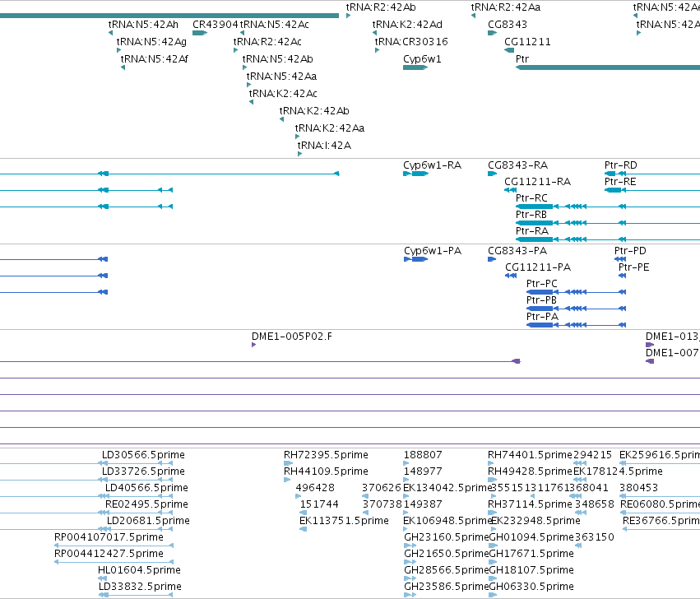
Task: Click the LD33726.5prime EST label
Action: tap(143, 471)
